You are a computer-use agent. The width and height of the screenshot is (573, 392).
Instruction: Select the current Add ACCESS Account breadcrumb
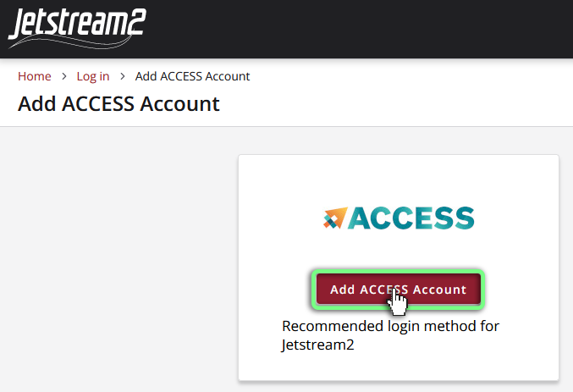click(x=192, y=76)
